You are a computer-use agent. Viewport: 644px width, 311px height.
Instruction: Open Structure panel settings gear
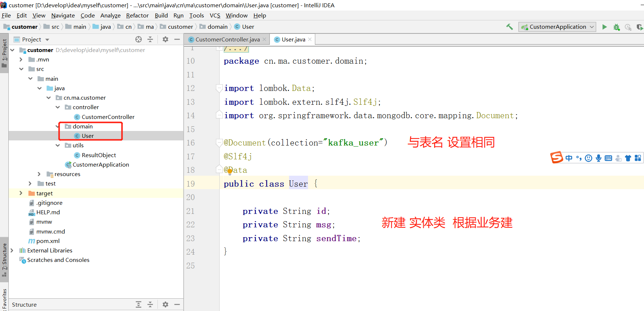click(165, 304)
